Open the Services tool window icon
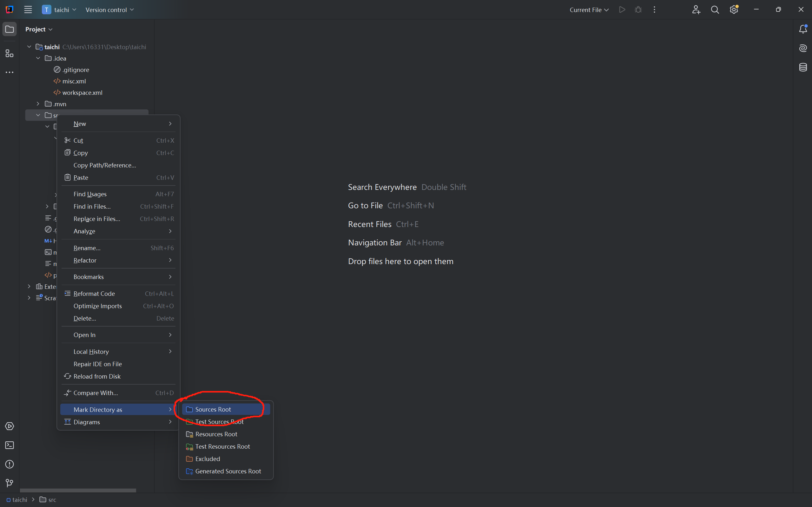 pyautogui.click(x=10, y=426)
